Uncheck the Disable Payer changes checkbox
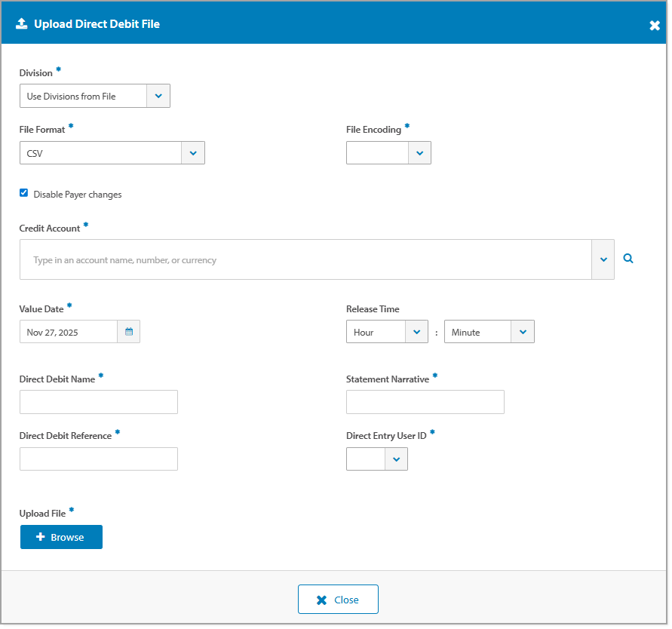The height and width of the screenshot is (629, 672). pos(23,192)
